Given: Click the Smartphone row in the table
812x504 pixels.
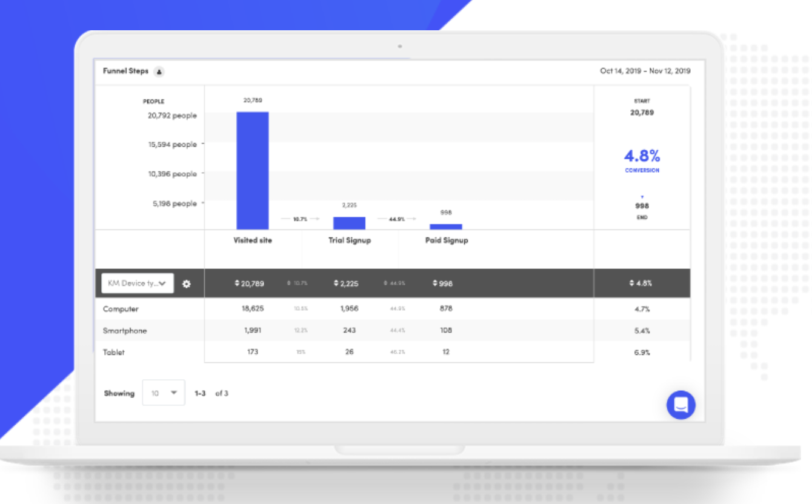Looking at the screenshot, I should click(125, 331).
